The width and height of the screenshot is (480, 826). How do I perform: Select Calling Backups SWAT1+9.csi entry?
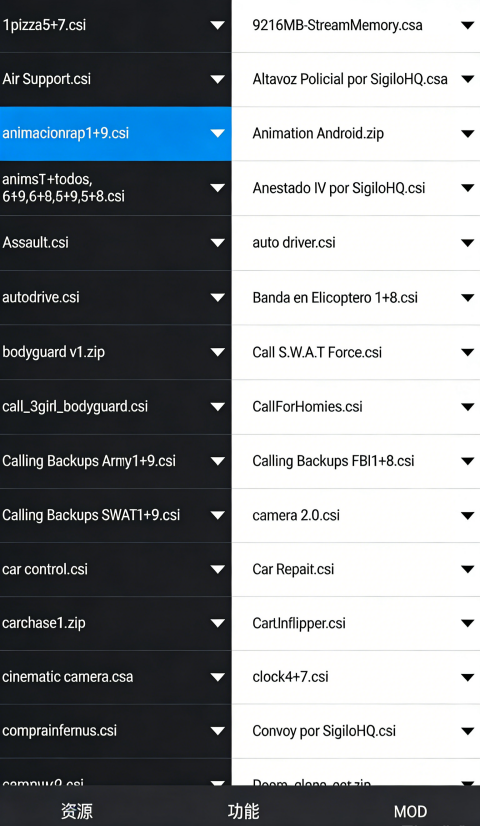[115, 515]
